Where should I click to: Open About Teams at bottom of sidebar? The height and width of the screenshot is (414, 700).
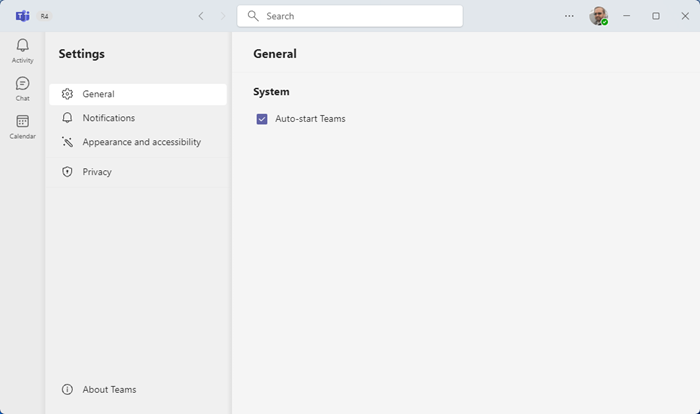point(109,389)
